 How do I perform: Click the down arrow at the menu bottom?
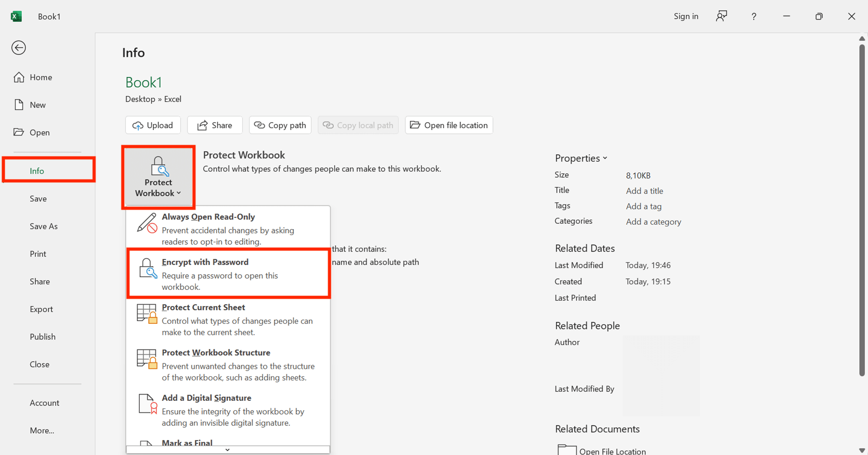pyautogui.click(x=228, y=450)
